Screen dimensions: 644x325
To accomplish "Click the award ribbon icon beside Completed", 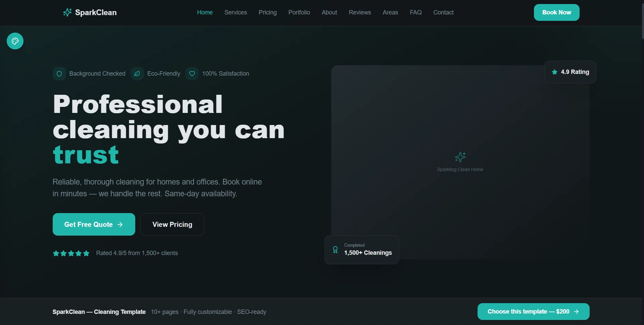I will point(335,250).
